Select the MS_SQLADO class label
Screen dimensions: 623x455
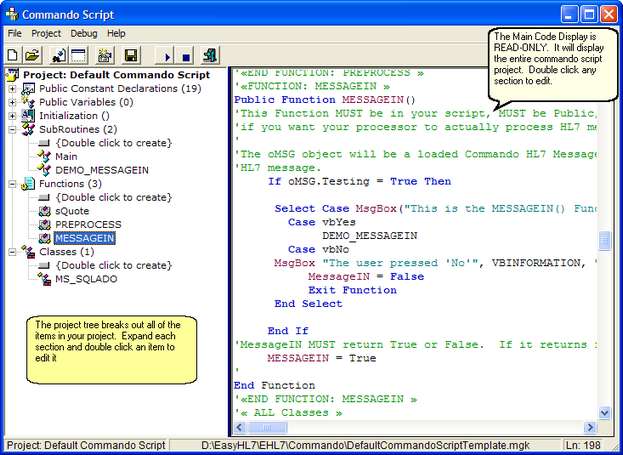click(86, 279)
